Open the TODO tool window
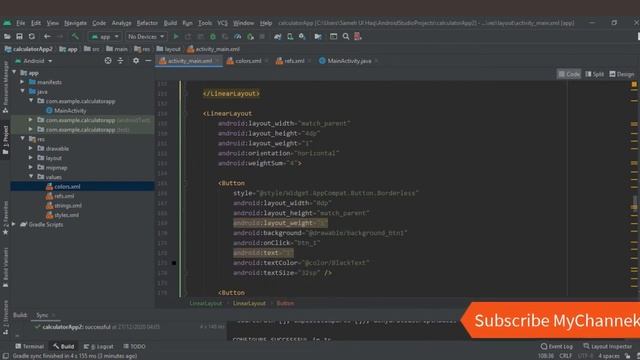This screenshot has width=640, height=360. pos(134,347)
